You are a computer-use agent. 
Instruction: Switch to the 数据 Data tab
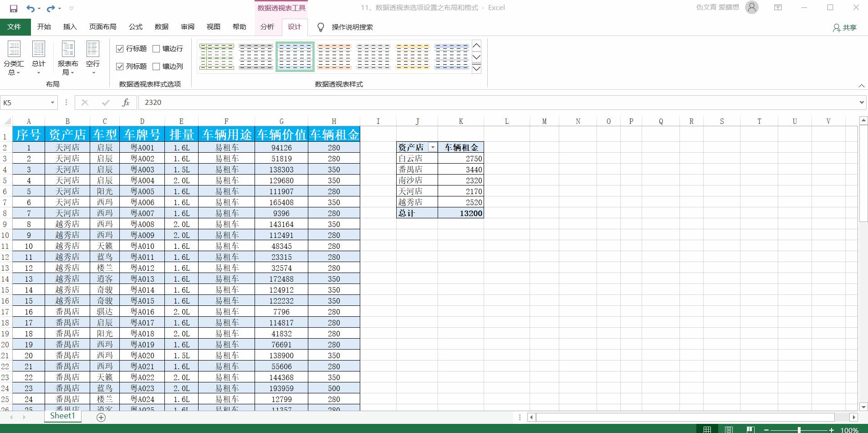click(x=162, y=27)
